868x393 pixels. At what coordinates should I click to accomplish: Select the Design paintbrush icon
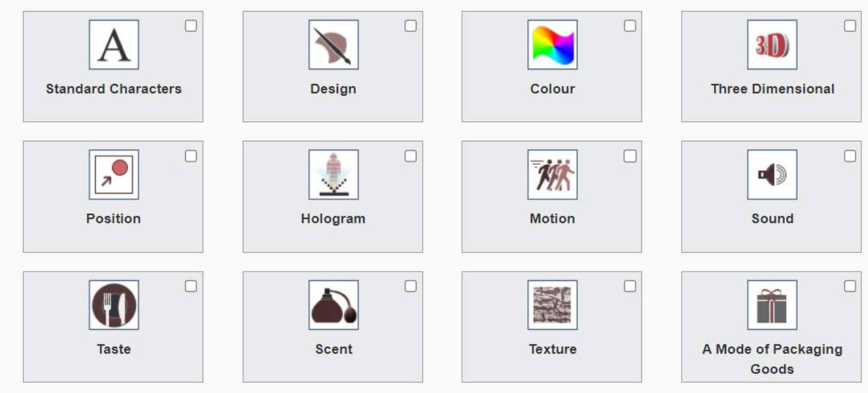(x=333, y=44)
